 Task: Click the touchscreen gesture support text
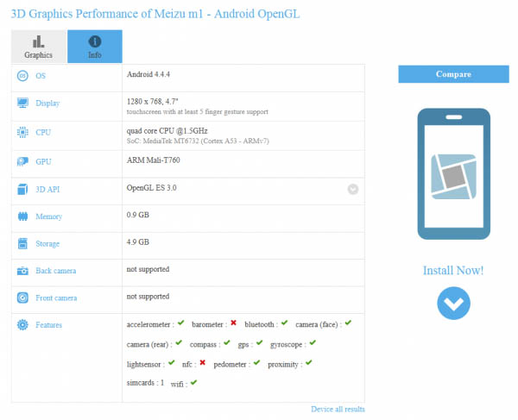(x=198, y=112)
